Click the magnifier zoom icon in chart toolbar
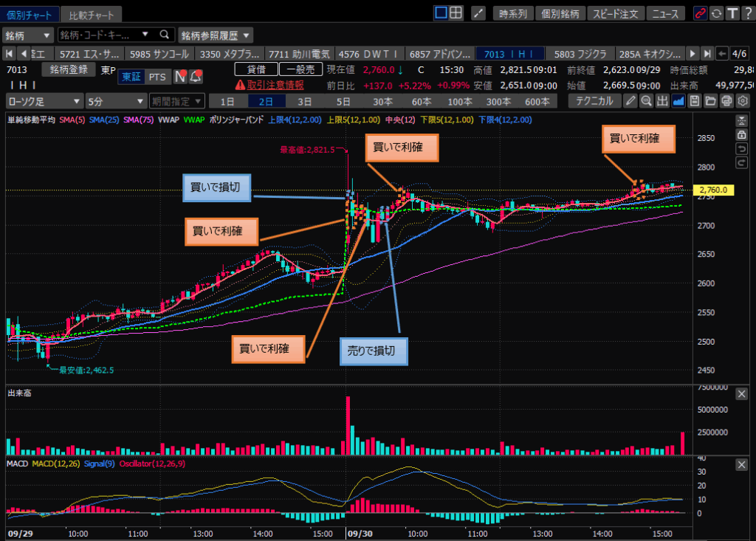The height and width of the screenshot is (541, 756). (x=646, y=101)
